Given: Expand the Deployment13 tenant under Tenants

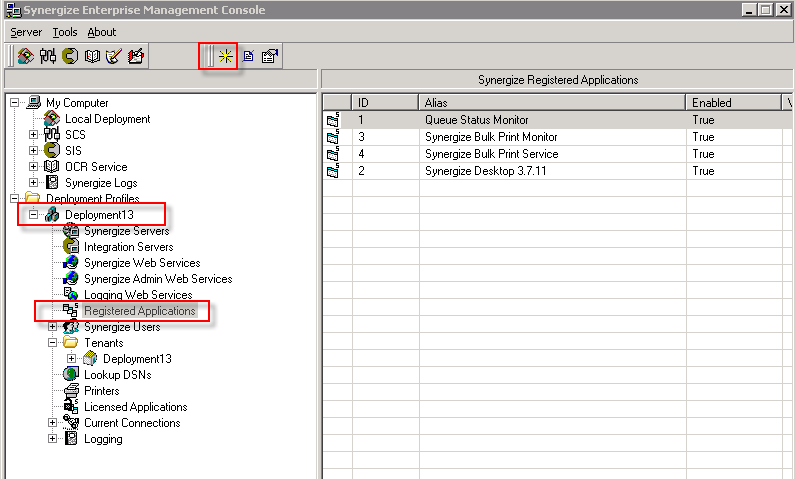Looking at the screenshot, I should tap(72, 358).
